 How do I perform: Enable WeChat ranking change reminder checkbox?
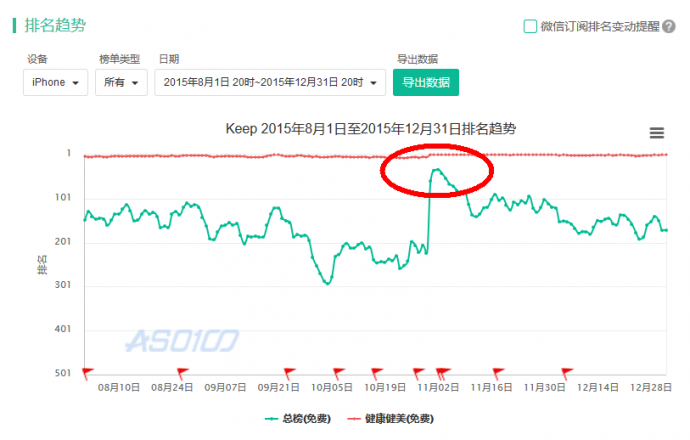click(x=530, y=26)
